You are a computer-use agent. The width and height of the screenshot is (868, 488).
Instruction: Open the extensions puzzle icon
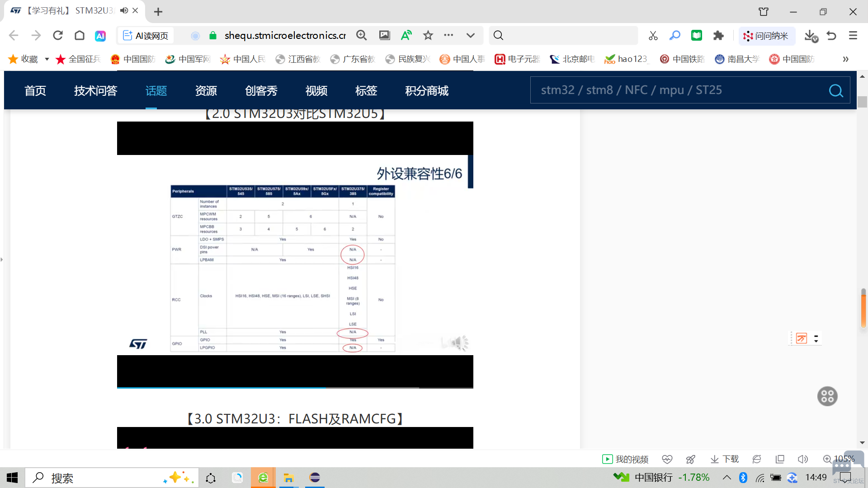(718, 35)
